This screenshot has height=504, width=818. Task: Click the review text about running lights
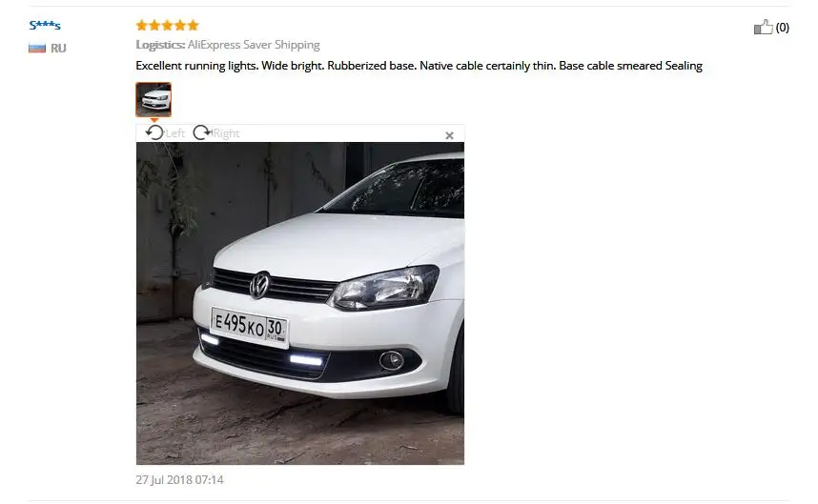tap(419, 66)
